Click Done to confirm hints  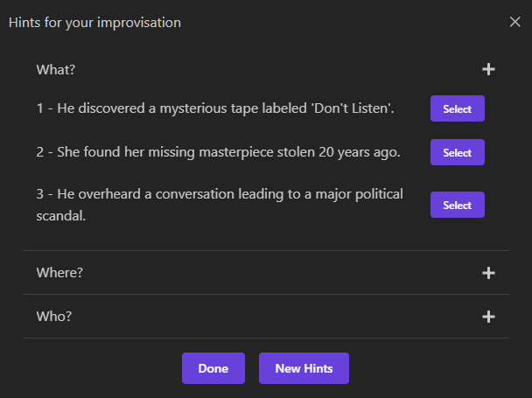tap(213, 368)
